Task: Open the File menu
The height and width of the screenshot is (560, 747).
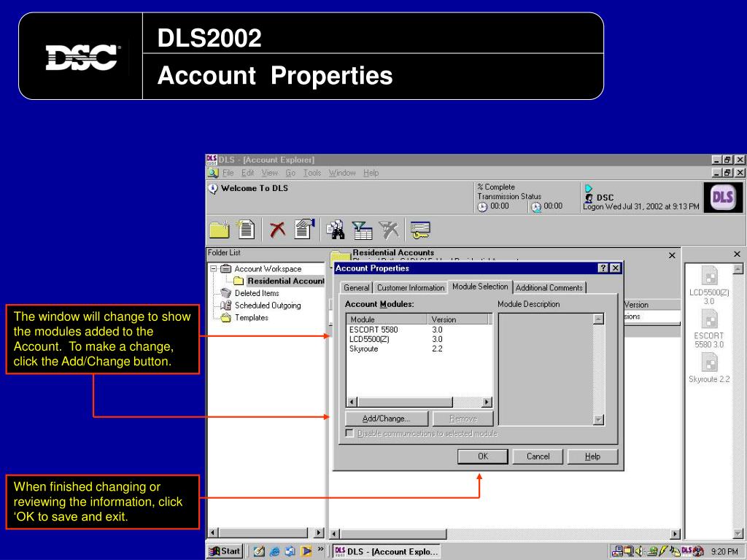Action: tap(228, 173)
